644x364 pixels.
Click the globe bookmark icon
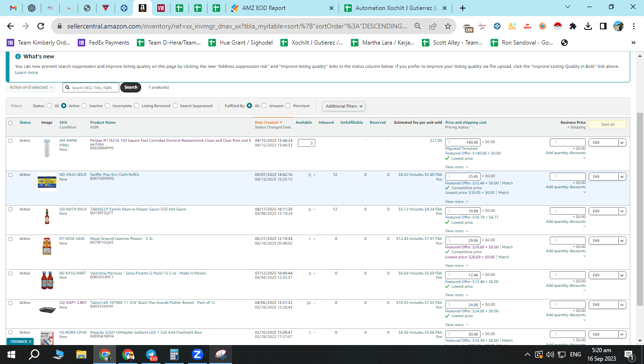564,43
